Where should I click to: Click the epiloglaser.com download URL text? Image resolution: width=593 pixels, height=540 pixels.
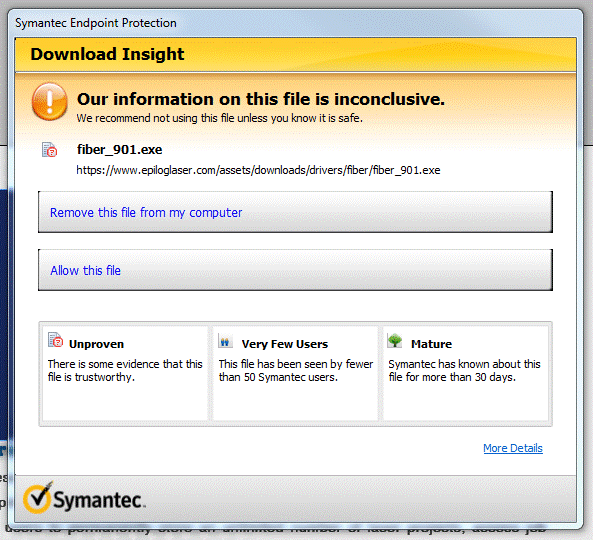click(258, 170)
